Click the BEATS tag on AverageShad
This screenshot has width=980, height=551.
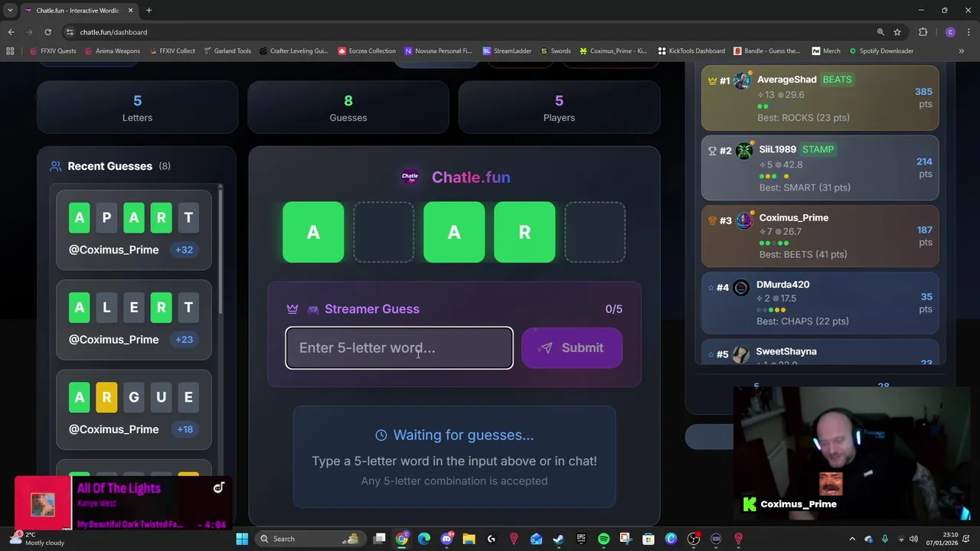837,80
